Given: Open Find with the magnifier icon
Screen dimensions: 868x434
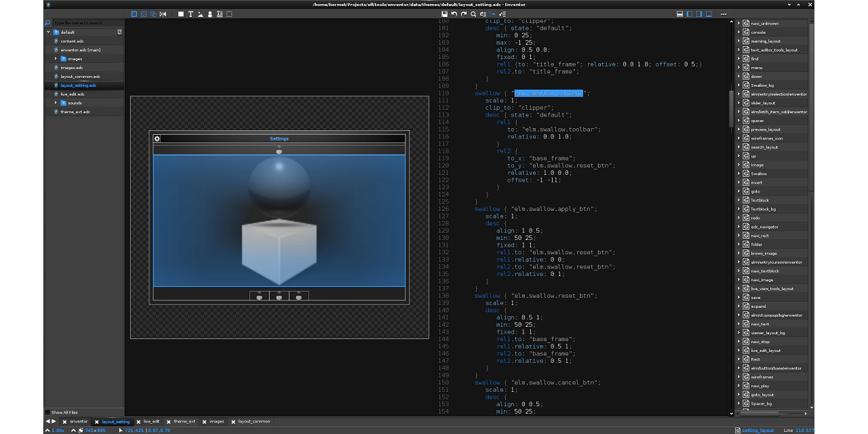Looking at the screenshot, I should 473,14.
